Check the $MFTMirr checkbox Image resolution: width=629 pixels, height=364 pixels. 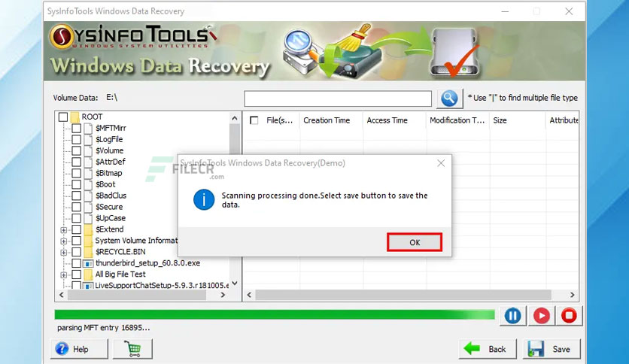pyautogui.click(x=76, y=129)
